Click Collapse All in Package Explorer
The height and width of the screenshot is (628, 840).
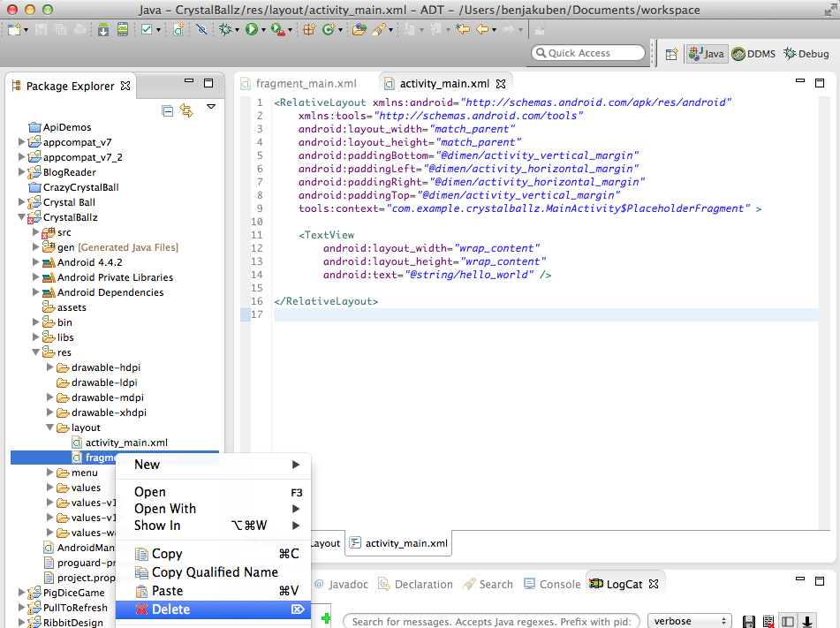click(x=168, y=110)
